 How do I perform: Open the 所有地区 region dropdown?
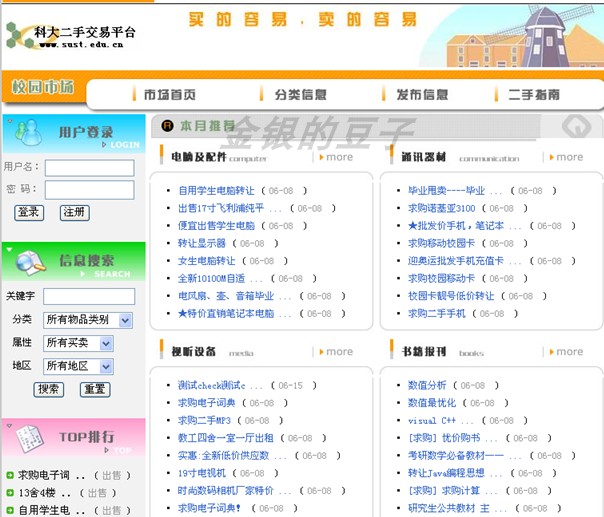79,366
